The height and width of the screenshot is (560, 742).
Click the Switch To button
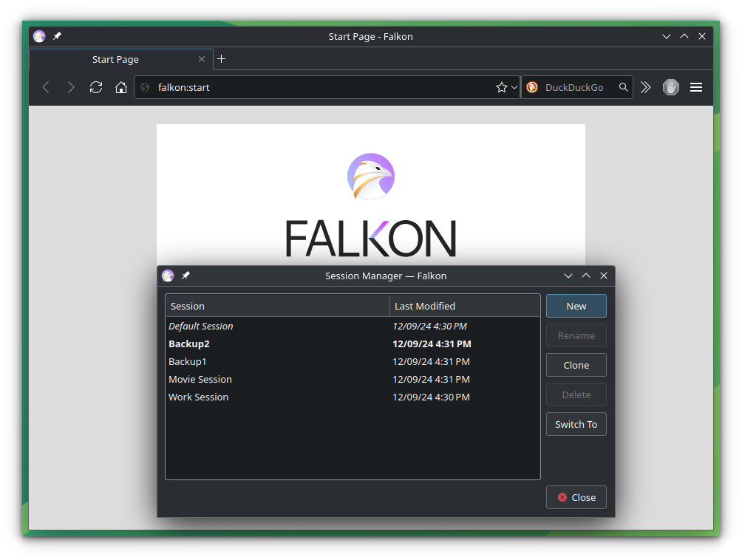click(x=576, y=423)
